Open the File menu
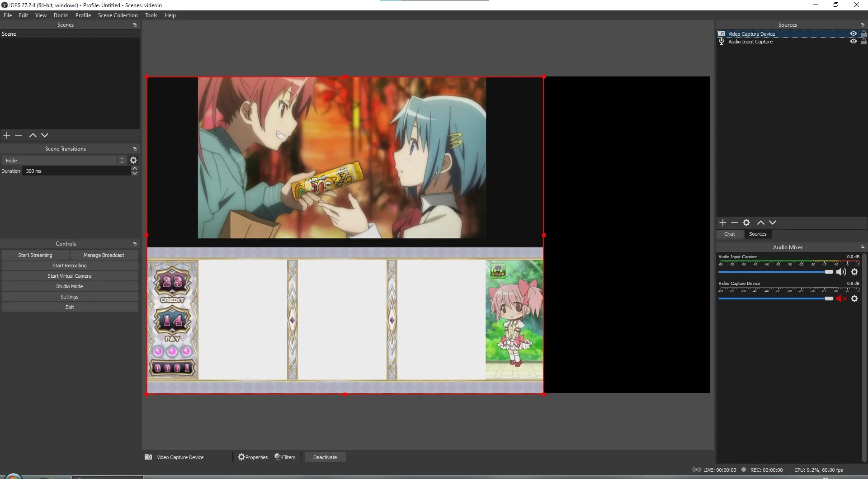The height and width of the screenshot is (479, 868). 8,15
